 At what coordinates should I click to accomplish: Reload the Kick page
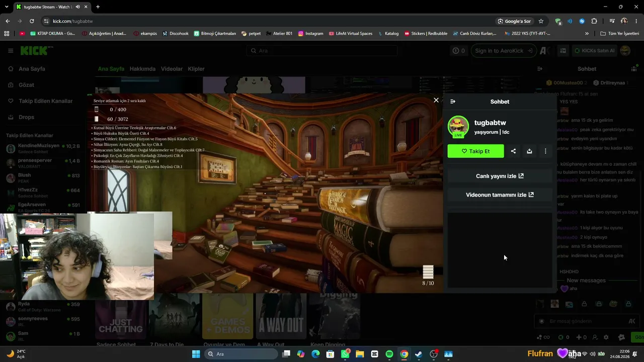32,21
